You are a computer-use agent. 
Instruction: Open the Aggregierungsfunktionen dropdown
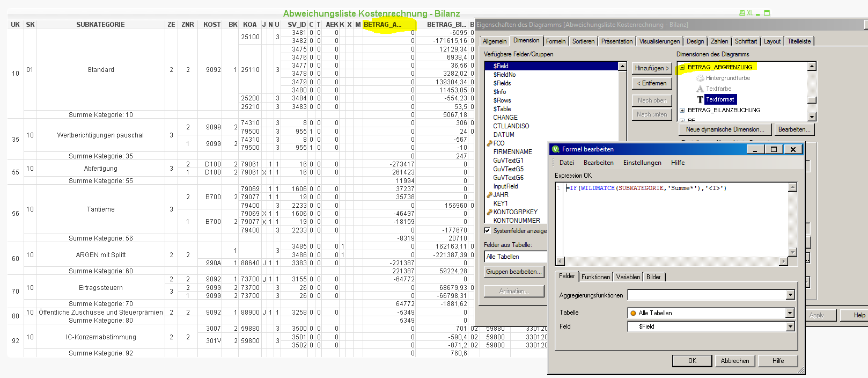point(790,295)
